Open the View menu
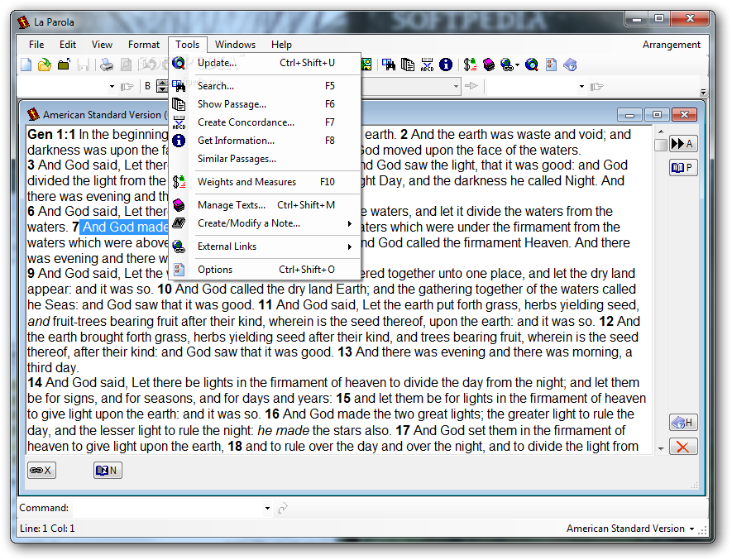The width and height of the screenshot is (732, 560). click(x=102, y=45)
